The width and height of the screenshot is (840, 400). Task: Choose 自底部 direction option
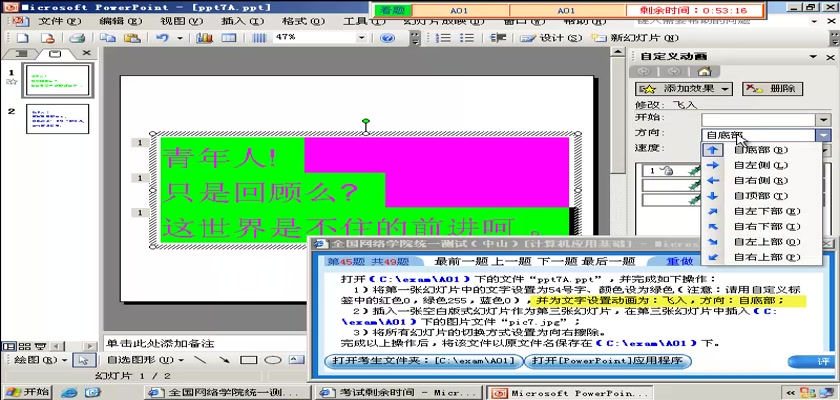point(762,150)
